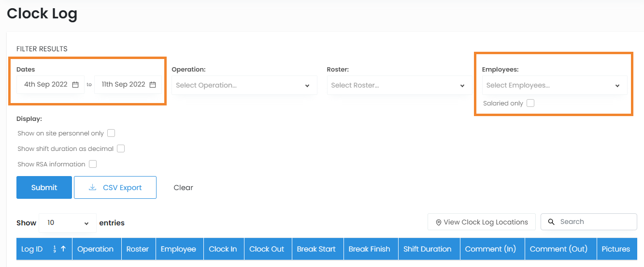Click the end date calendar icon
644x267 pixels.
pyautogui.click(x=153, y=85)
